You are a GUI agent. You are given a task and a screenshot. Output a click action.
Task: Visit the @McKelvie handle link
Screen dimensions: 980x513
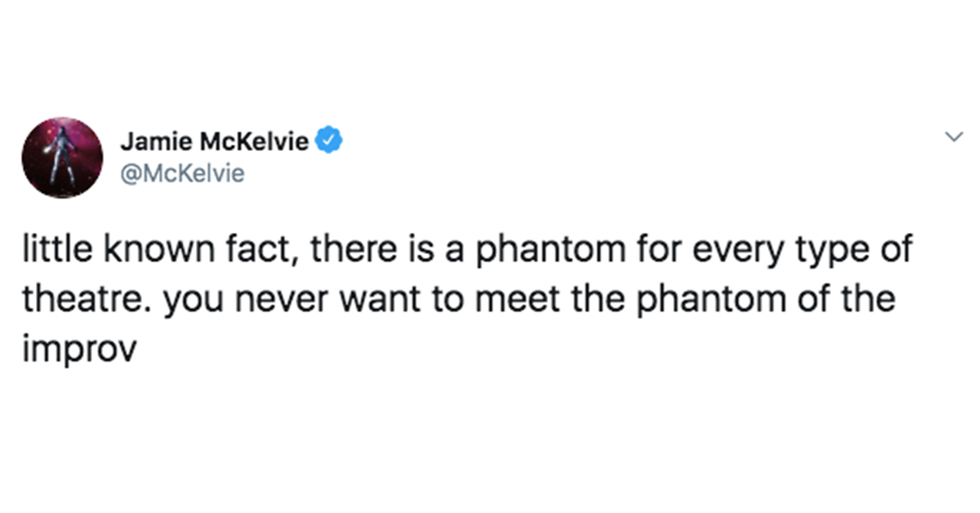pos(183,173)
